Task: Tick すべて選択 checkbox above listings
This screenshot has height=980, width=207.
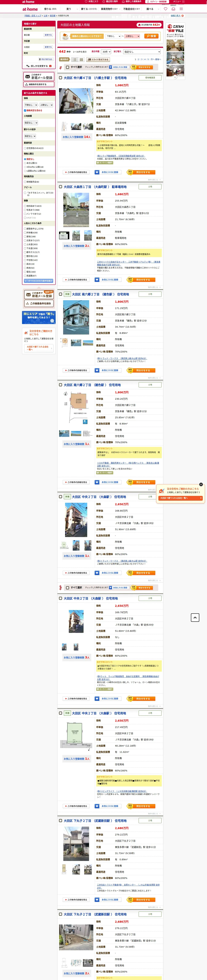Action: [68, 67]
